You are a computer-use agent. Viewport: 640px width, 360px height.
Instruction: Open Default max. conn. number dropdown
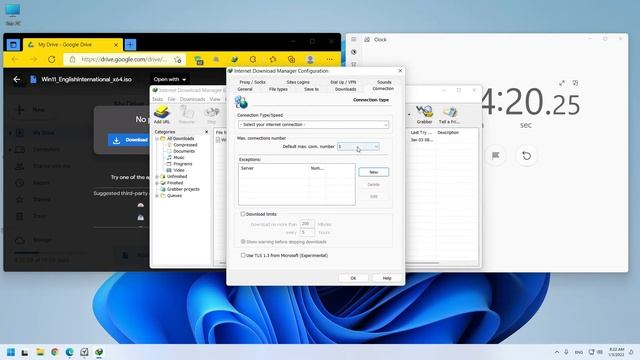point(358,147)
